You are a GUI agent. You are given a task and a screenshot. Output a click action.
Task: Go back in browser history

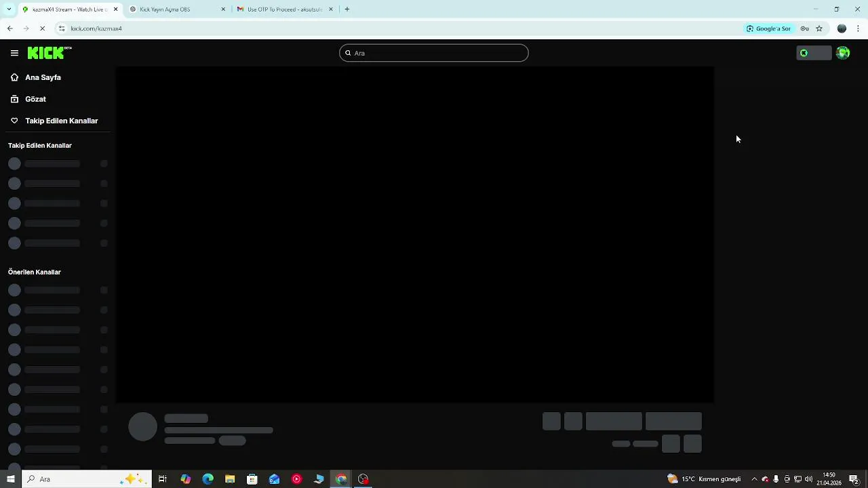tap(9, 28)
